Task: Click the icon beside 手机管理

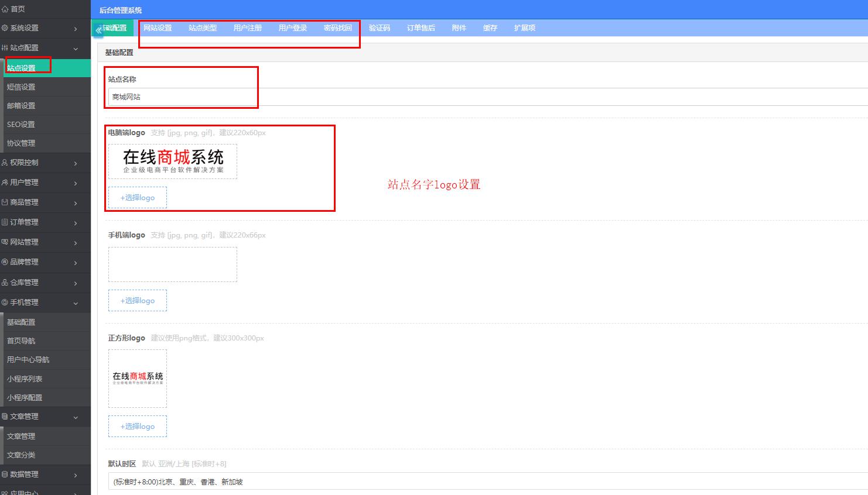Action: [5, 302]
